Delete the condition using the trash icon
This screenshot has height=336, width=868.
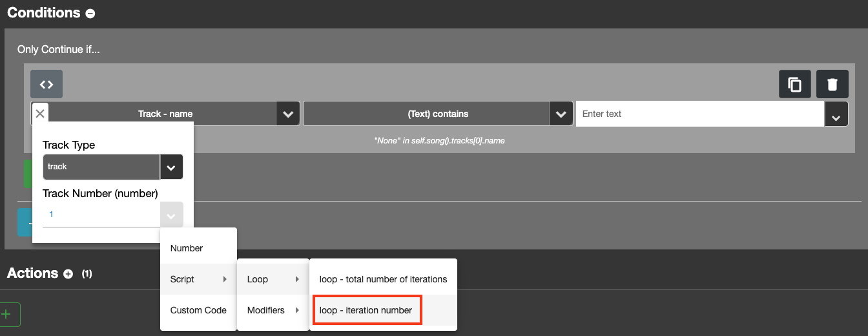tap(832, 84)
